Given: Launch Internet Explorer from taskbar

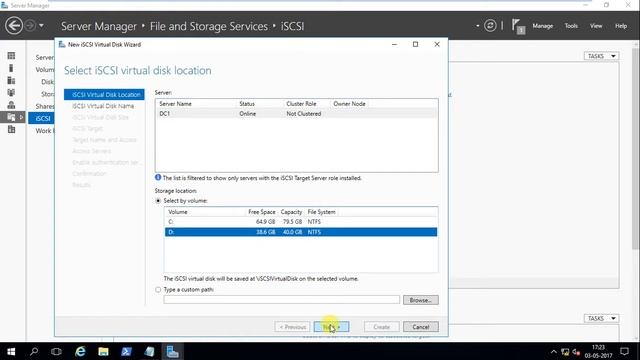Looking at the screenshot, I should [80, 351].
